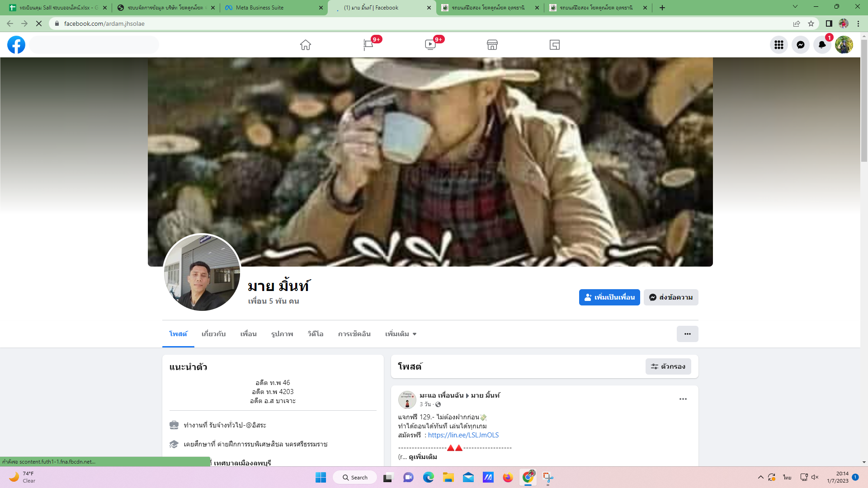This screenshot has height=488, width=868.
Task: Open Facebook Watch video icon
Action: click(430, 45)
